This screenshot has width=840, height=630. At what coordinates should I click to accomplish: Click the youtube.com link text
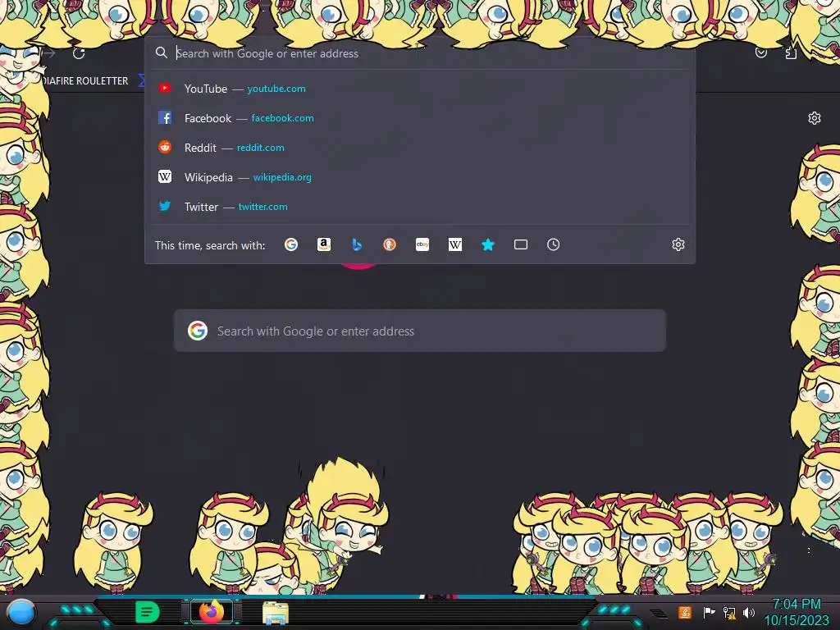[276, 89]
